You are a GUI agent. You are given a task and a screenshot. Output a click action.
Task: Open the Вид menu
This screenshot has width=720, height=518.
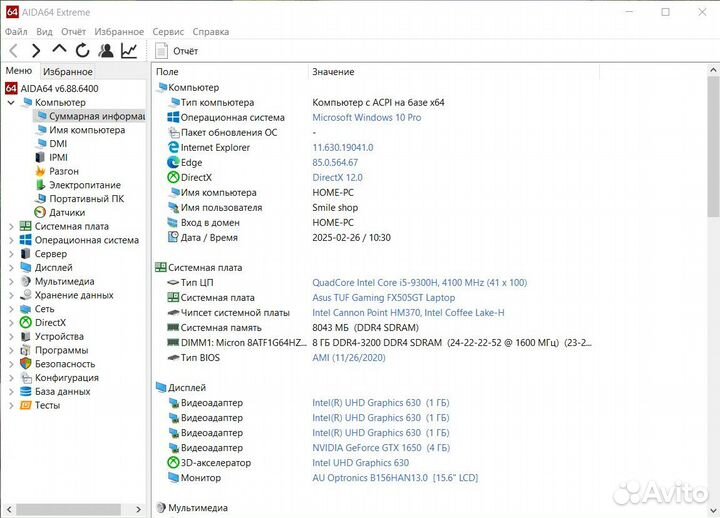pos(44,32)
